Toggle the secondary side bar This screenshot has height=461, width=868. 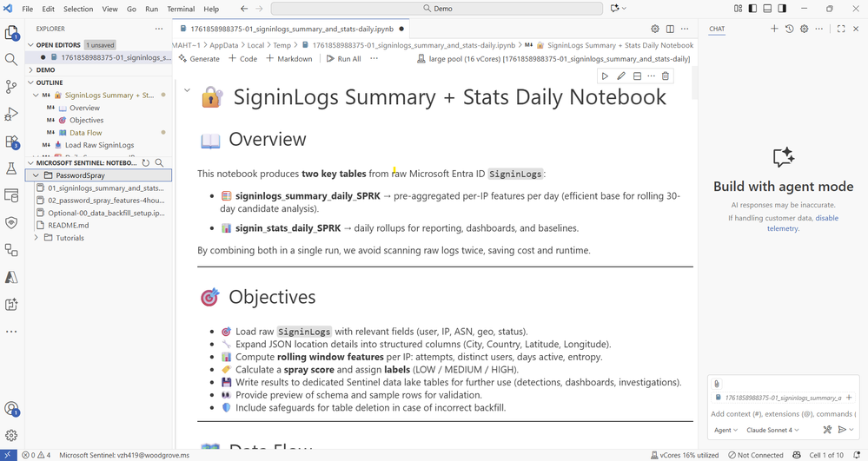click(782, 9)
